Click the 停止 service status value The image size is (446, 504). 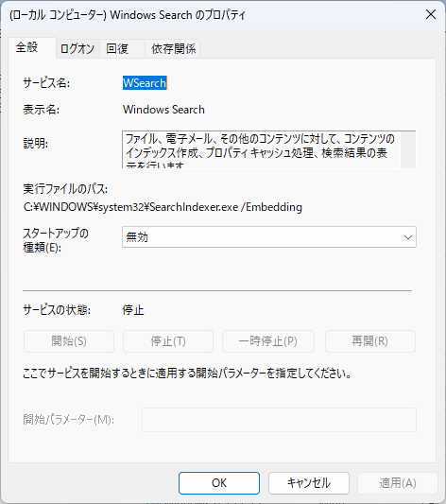click(133, 310)
